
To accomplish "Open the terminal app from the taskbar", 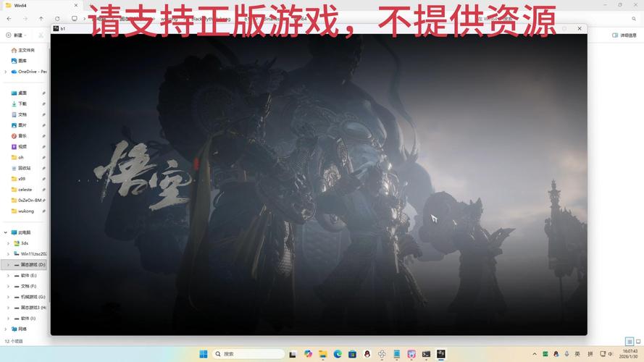I will point(427,354).
